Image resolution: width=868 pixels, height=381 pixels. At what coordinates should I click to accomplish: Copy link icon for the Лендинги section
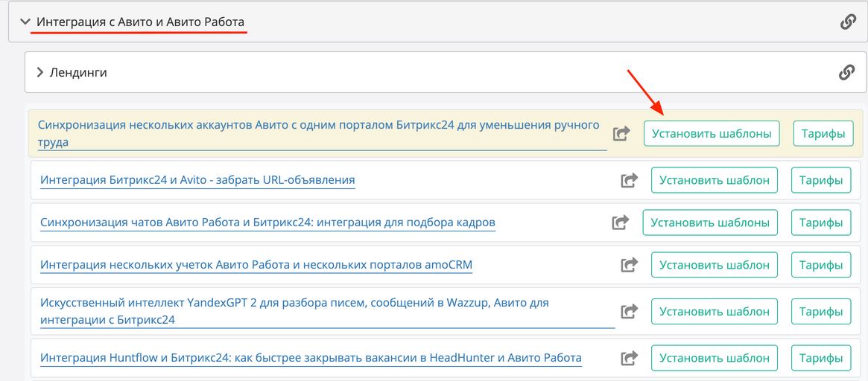(846, 72)
